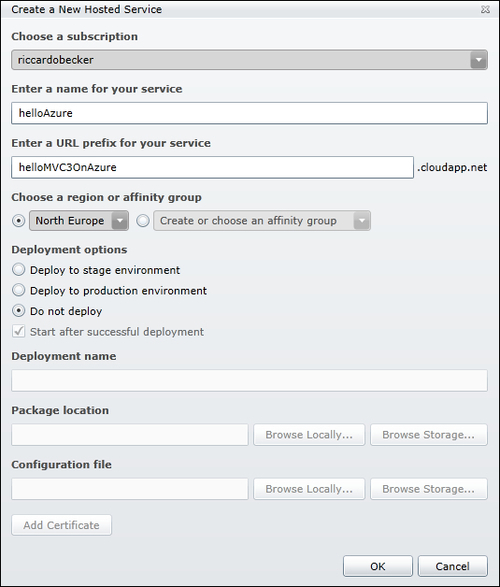
Task: Click the Configuration file text field
Action: 129,489
